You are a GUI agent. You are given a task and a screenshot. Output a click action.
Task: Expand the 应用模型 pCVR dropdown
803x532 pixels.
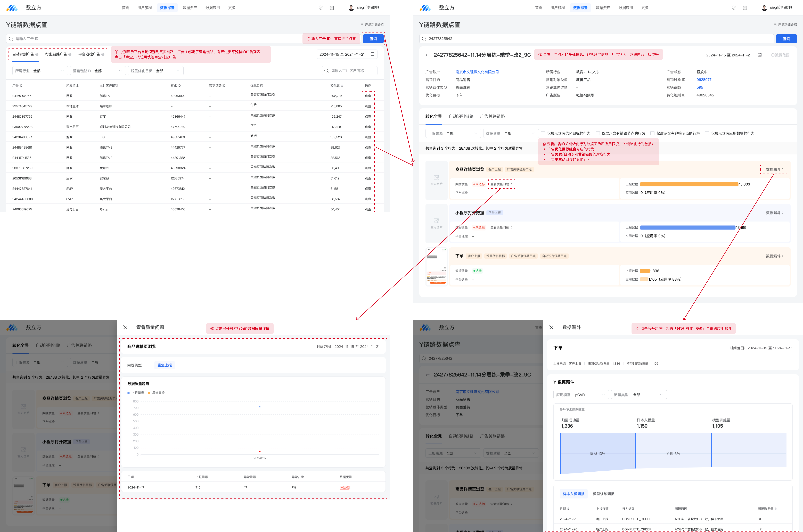point(581,395)
